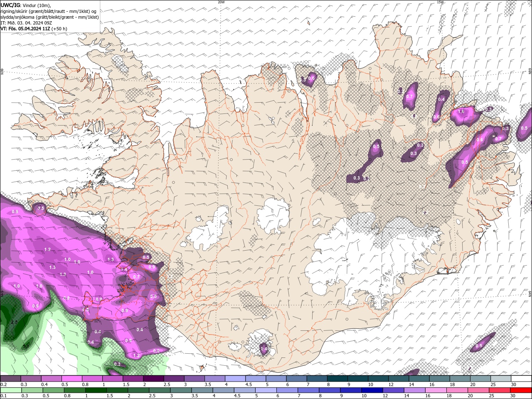
Task: Click the dark purple upper legend swatch at 2
Action: point(153,379)
